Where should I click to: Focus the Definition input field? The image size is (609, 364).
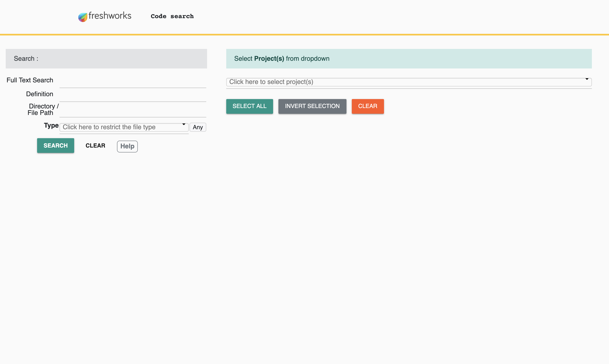133,96
